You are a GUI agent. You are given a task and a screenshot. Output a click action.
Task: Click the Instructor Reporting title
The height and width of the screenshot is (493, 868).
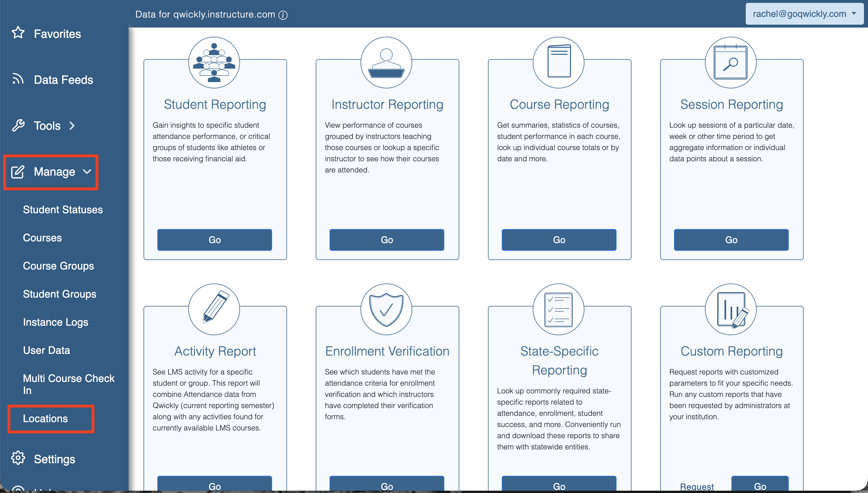tap(387, 105)
